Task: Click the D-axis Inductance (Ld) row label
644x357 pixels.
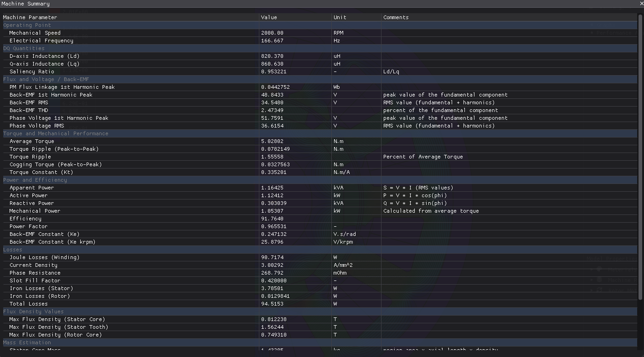Action: tap(44, 56)
